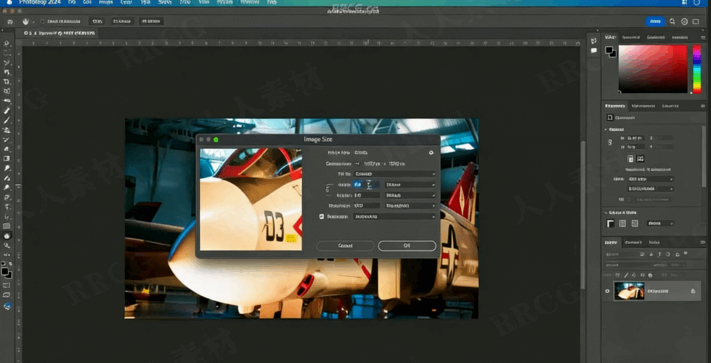Open the Dimensions units dropdown arrow
Viewport: 711px width, 363px height.
click(357, 164)
